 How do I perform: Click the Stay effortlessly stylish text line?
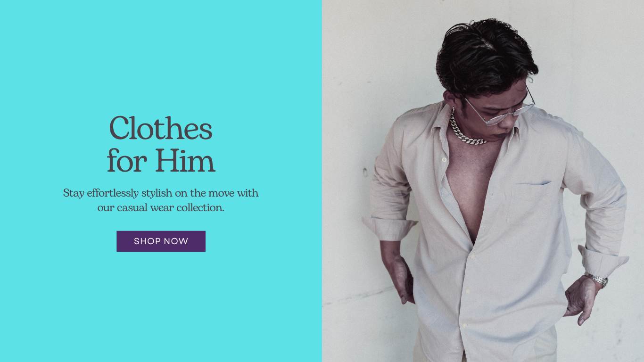(x=161, y=193)
